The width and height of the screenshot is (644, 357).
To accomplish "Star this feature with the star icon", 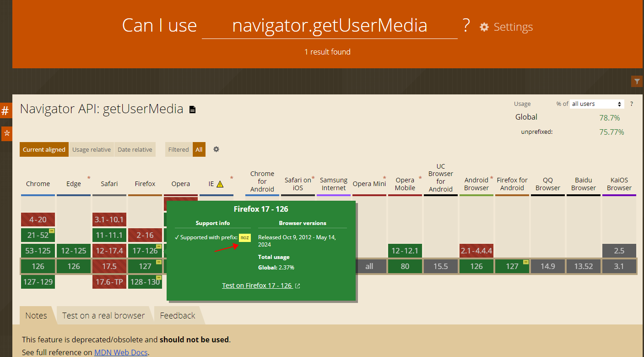I will pos(7,133).
